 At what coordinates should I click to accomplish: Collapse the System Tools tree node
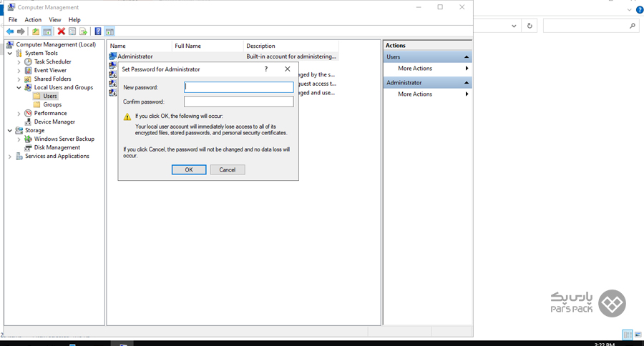click(x=10, y=54)
